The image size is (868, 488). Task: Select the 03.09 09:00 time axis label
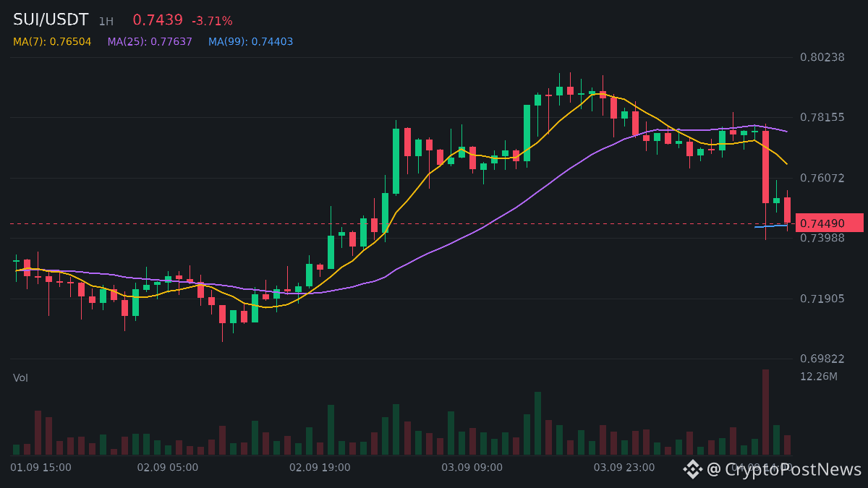tap(472, 468)
